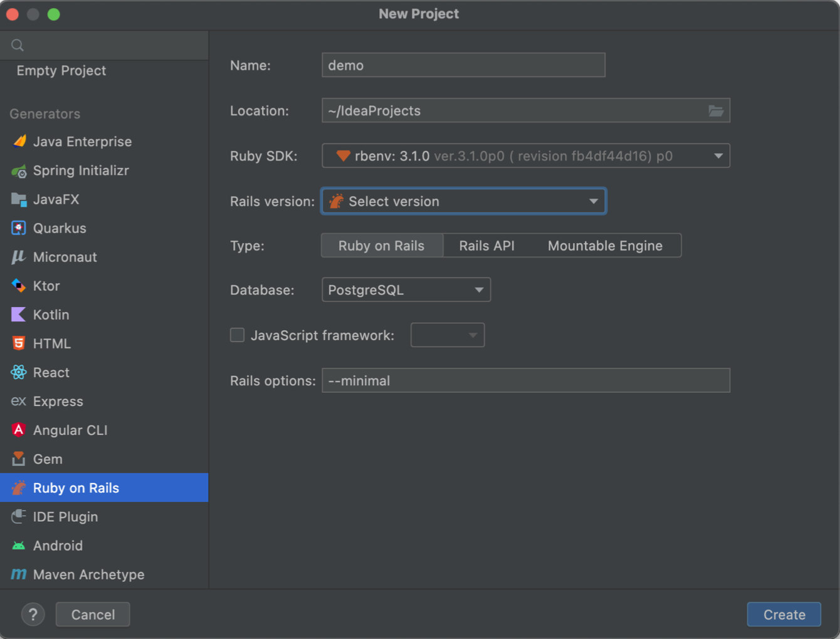This screenshot has width=840, height=639.
Task: Click the Create button
Action: click(784, 615)
